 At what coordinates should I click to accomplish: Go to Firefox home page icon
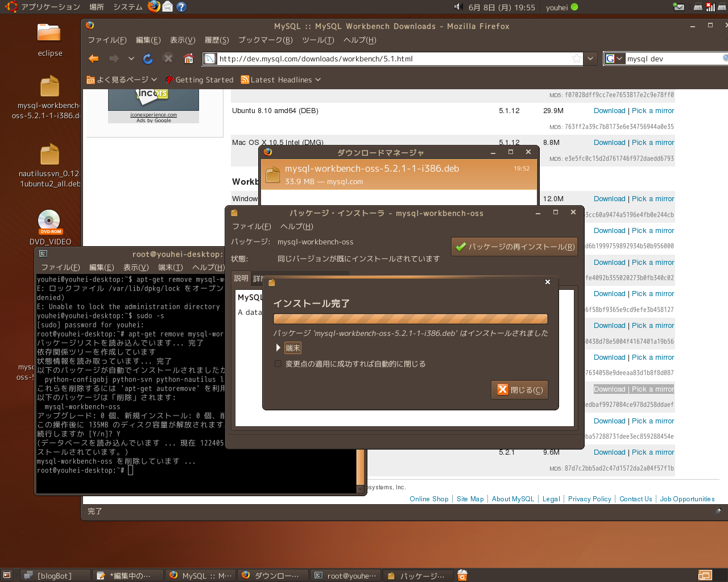click(x=189, y=59)
